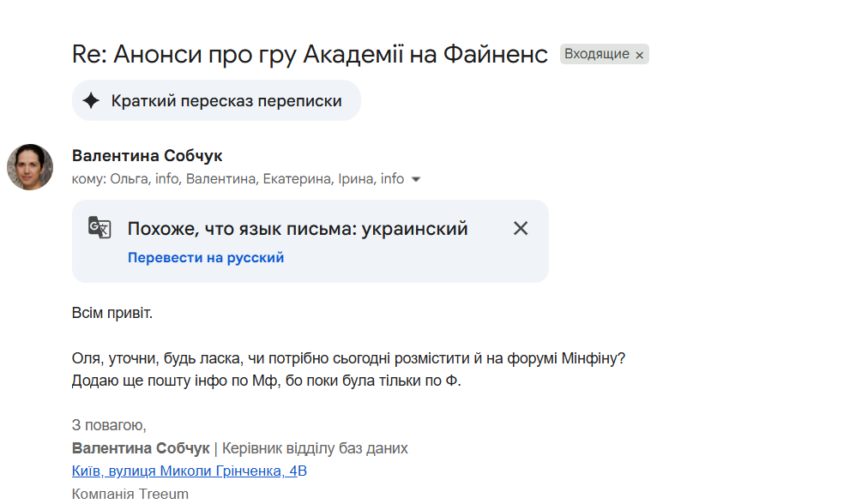
Task: Expand recipient details arrow next to кому
Action: (x=416, y=180)
